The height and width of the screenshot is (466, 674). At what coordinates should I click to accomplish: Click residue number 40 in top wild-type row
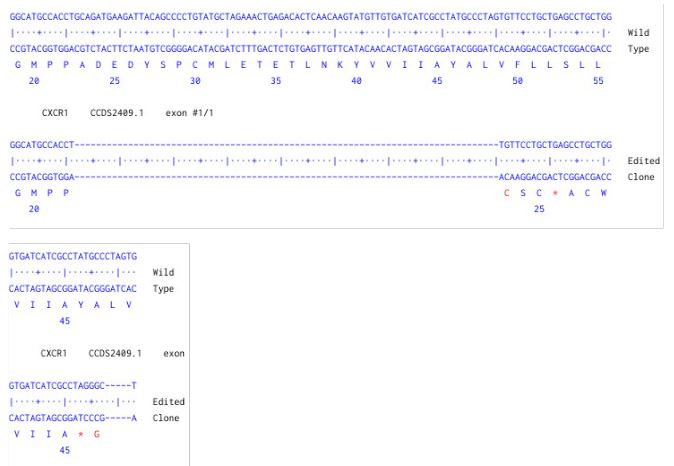point(356,81)
